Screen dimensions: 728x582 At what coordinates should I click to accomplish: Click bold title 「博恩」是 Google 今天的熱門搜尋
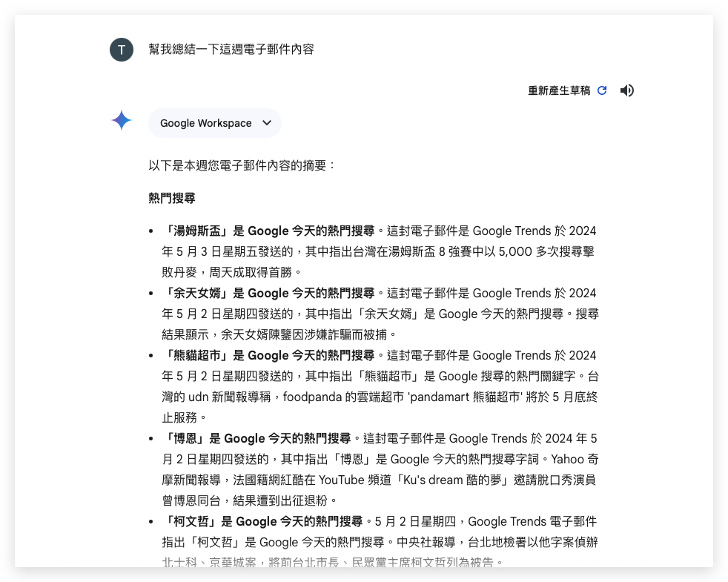[257, 438]
